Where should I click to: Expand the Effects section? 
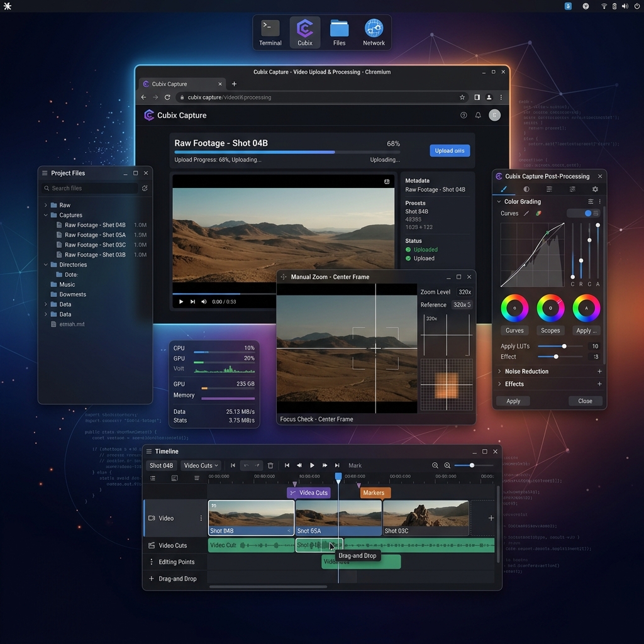(x=499, y=384)
